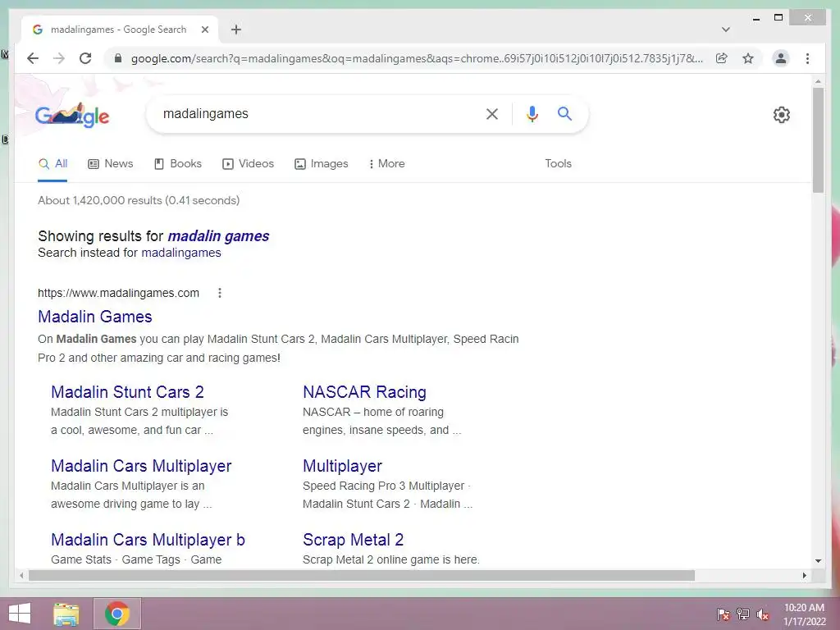Switch to the News tab
This screenshot has width=840, height=630.
[111, 164]
